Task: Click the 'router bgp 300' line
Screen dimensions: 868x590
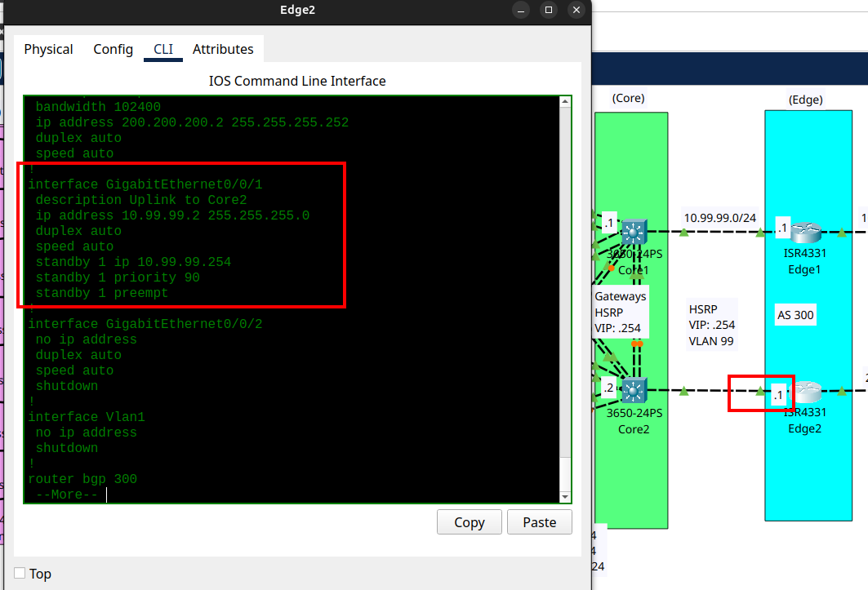Action: click(82, 479)
